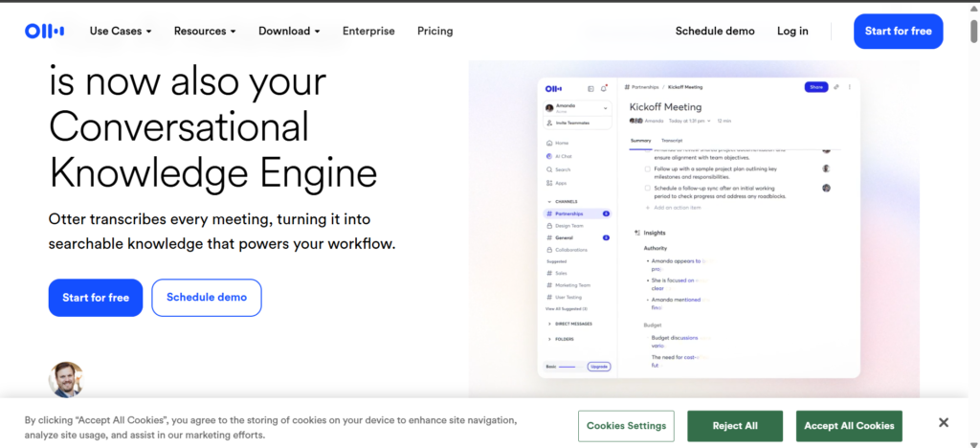Click the blue Share button in the preview
Viewport: 980px width, 448px height.
coord(816,87)
